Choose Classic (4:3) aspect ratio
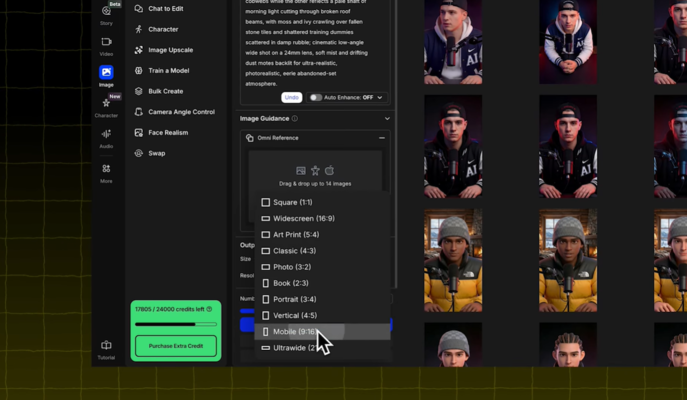The image size is (687, 400). tap(322, 251)
